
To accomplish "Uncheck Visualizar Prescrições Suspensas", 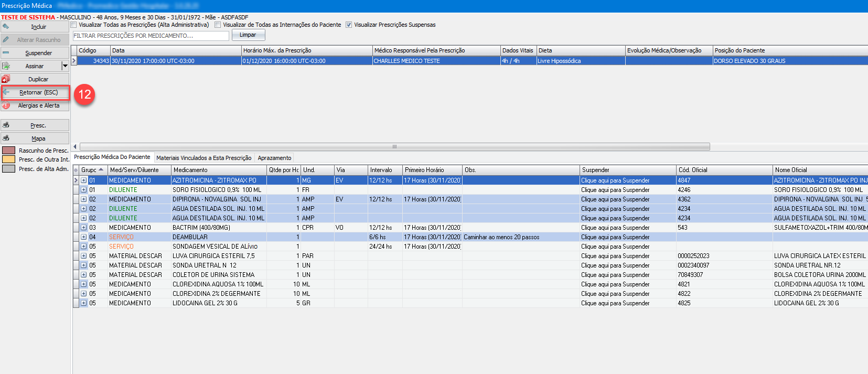I will (x=349, y=25).
